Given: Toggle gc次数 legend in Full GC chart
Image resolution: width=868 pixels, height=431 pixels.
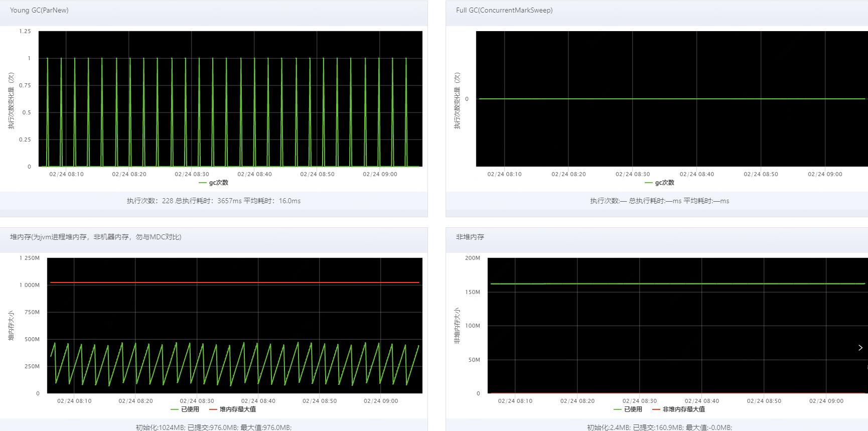Looking at the screenshot, I should pos(660,183).
